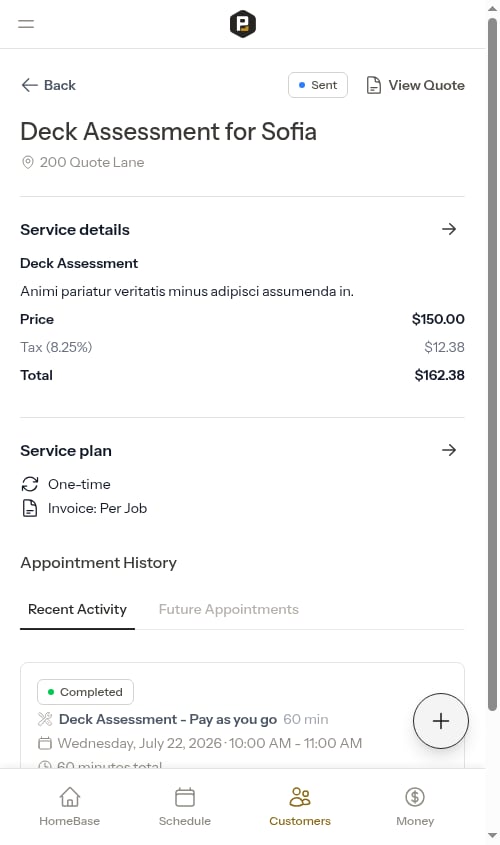Open Customers in bottom navigation
Image resolution: width=500 pixels, height=845 pixels.
coord(300,807)
